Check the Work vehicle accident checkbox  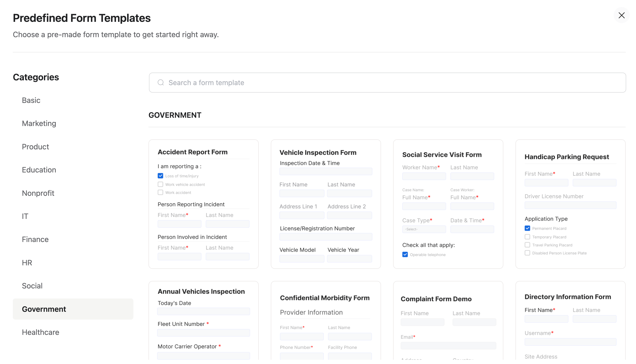pos(161,184)
